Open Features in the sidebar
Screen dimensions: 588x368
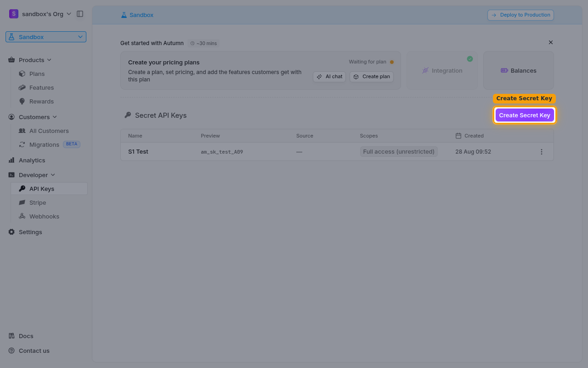coord(41,87)
